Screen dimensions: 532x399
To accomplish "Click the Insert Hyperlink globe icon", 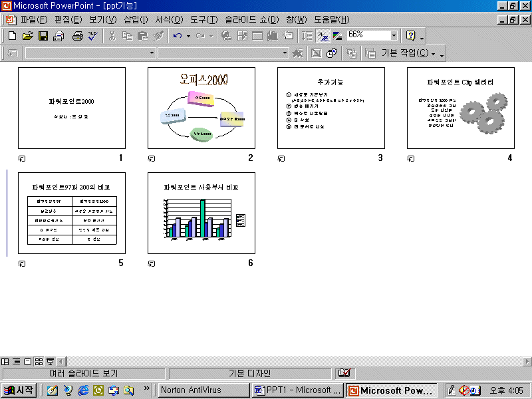I will click(x=226, y=36).
